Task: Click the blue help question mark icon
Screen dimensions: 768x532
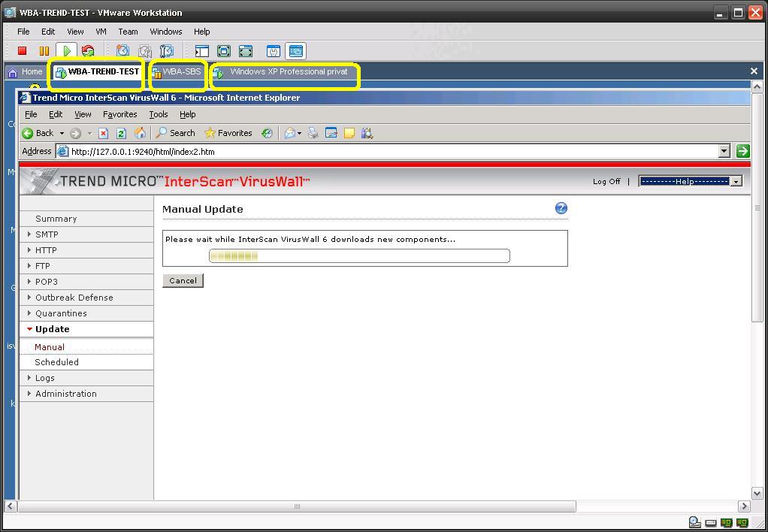Action: (x=561, y=208)
